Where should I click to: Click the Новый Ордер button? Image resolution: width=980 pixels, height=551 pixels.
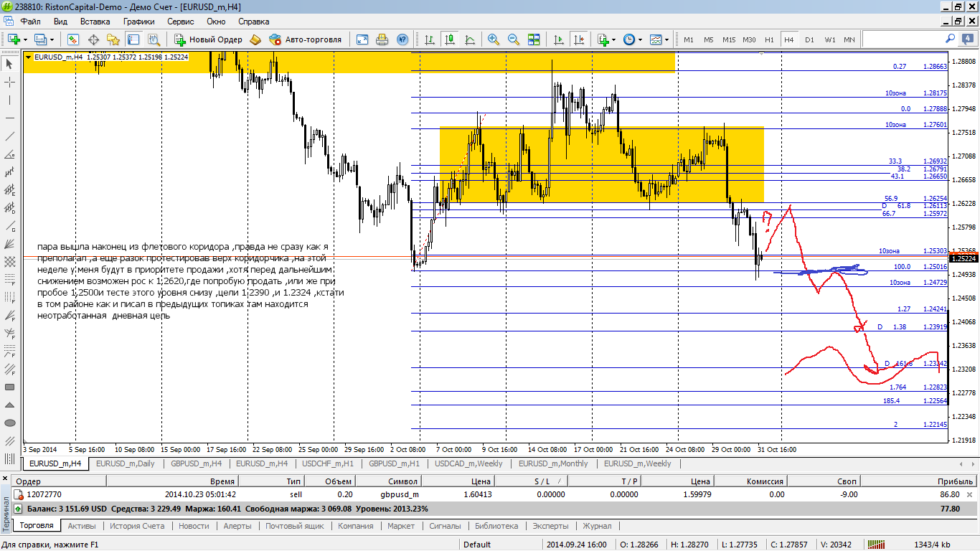pos(209,39)
